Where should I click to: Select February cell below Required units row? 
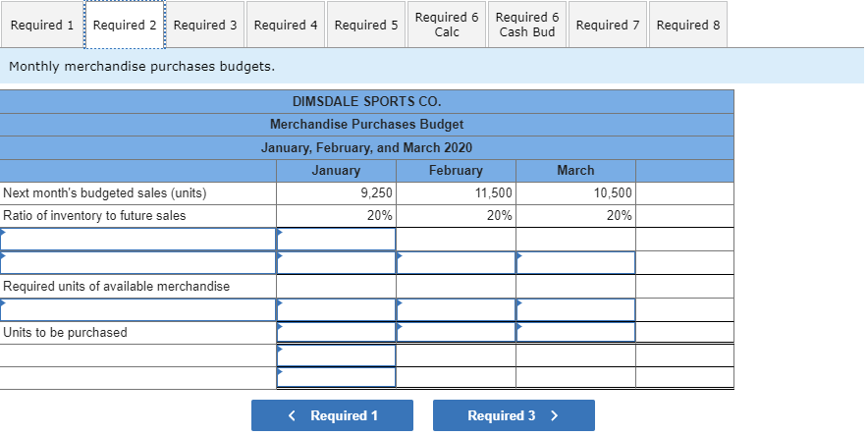457,310
